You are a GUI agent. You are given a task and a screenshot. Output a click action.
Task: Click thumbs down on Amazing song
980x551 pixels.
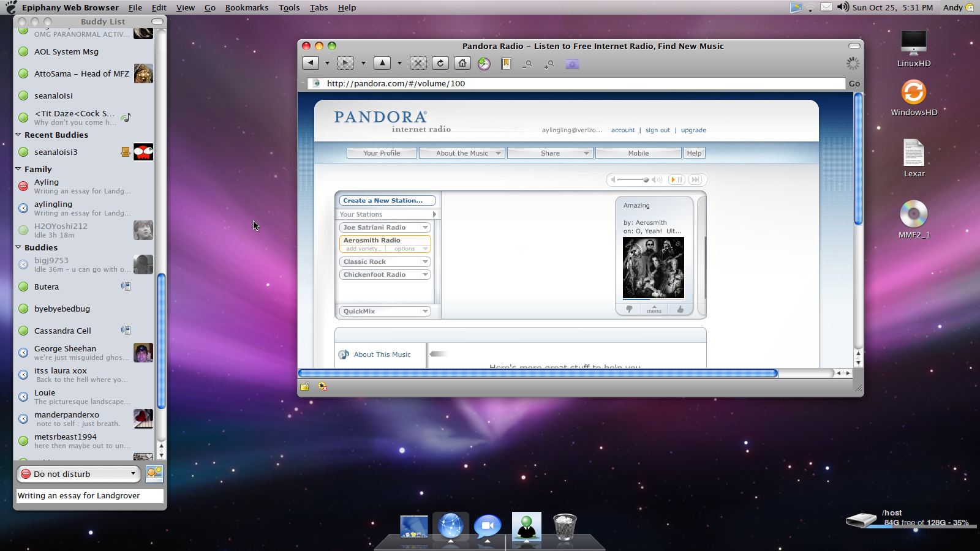point(629,310)
